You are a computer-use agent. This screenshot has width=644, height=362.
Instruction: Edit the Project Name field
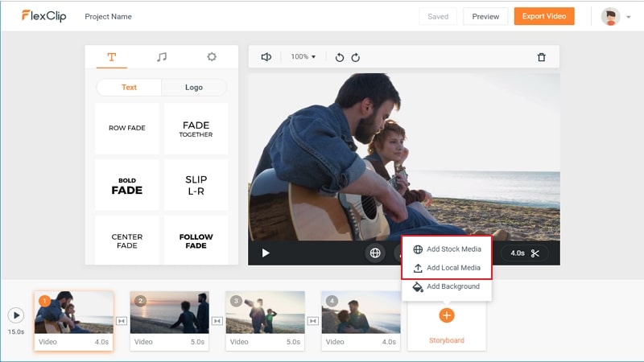108,17
